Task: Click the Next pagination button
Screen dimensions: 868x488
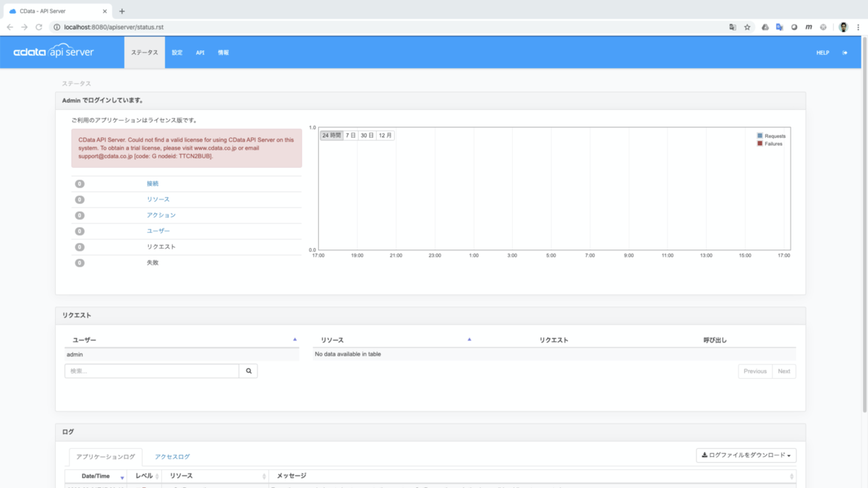Action: [784, 371]
